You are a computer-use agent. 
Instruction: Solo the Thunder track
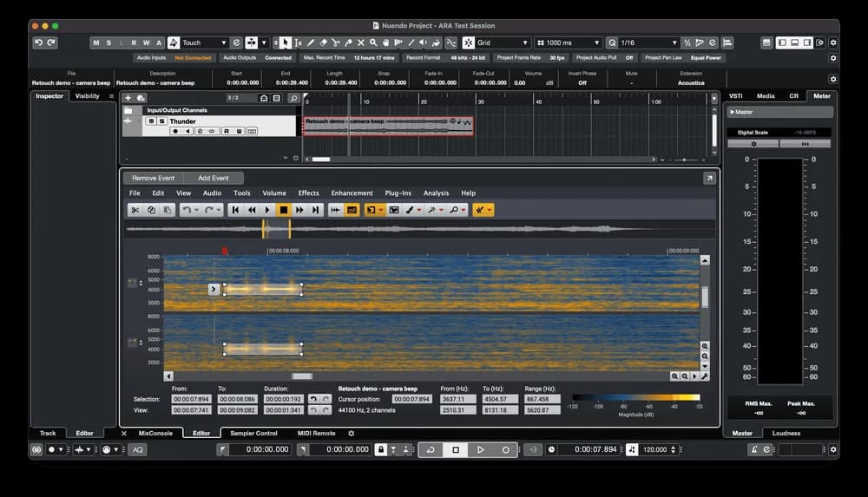161,121
